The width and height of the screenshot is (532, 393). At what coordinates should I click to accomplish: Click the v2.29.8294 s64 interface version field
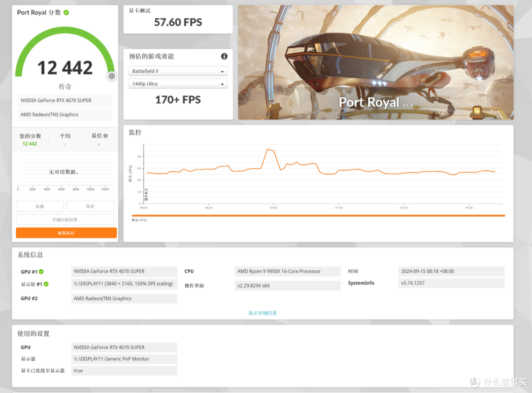point(287,286)
